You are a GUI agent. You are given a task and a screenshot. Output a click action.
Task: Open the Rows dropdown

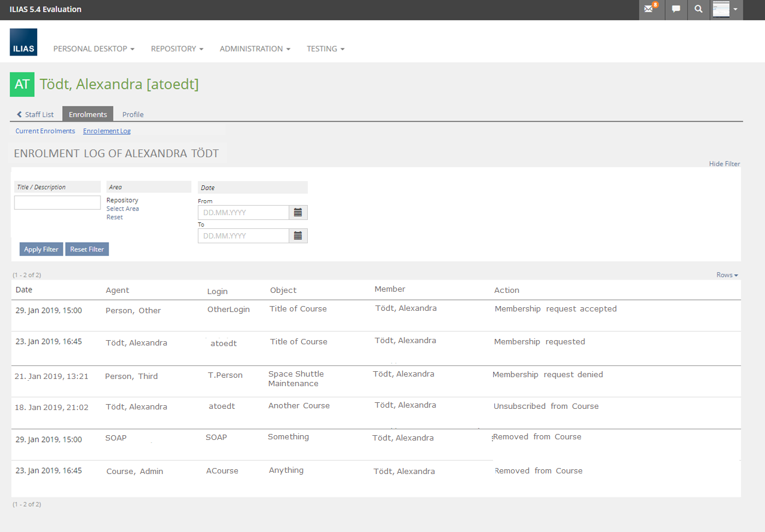(x=727, y=275)
